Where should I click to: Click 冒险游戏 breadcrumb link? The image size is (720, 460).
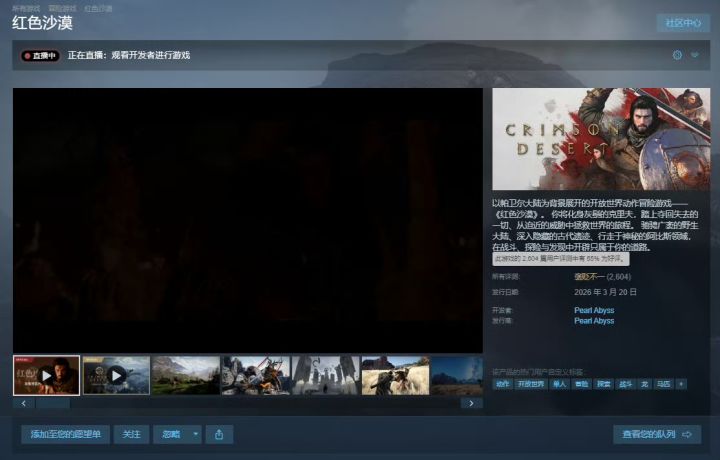[x=62, y=8]
